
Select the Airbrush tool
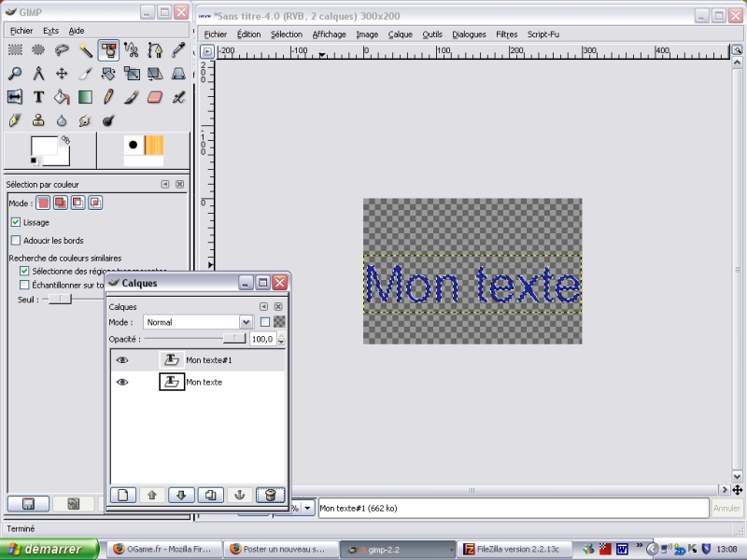point(178,97)
